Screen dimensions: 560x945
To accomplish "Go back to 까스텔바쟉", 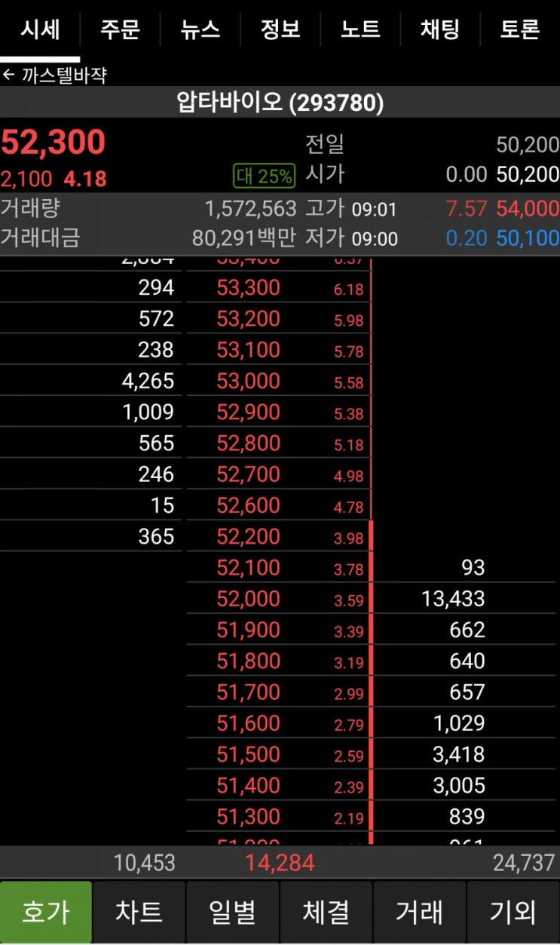I will click(x=55, y=75).
